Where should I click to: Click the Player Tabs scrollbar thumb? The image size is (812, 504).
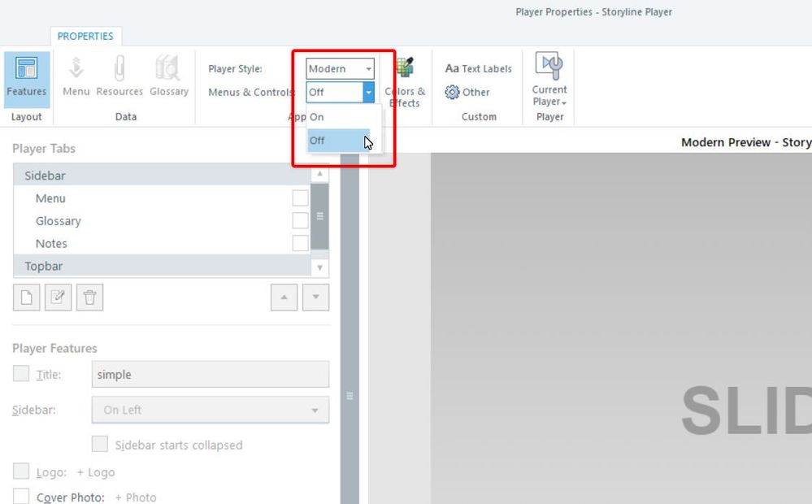(x=319, y=216)
